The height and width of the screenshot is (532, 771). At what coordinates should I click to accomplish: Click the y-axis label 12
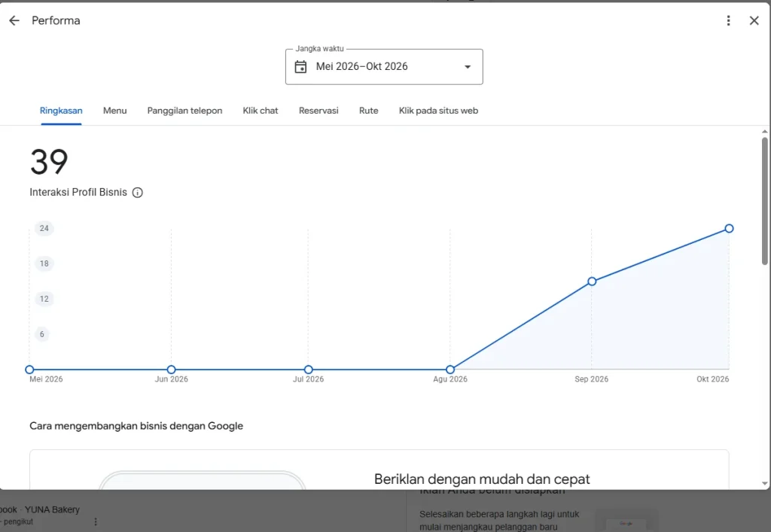click(x=44, y=299)
